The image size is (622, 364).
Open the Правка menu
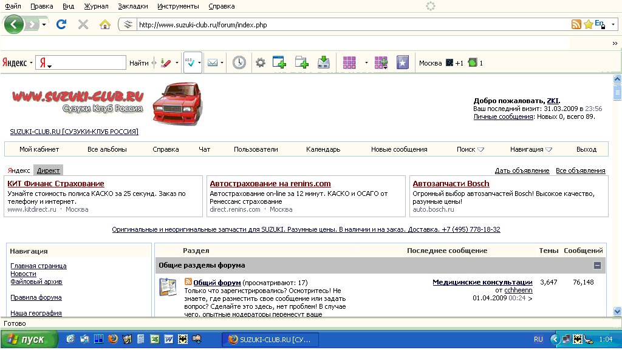coord(42,6)
